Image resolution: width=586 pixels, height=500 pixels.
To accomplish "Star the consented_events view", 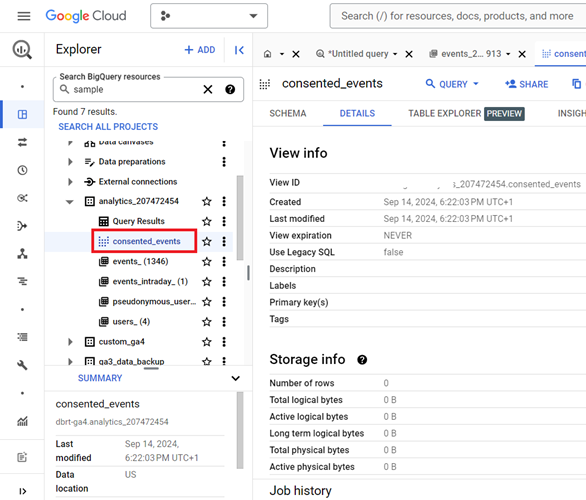I will (x=207, y=241).
